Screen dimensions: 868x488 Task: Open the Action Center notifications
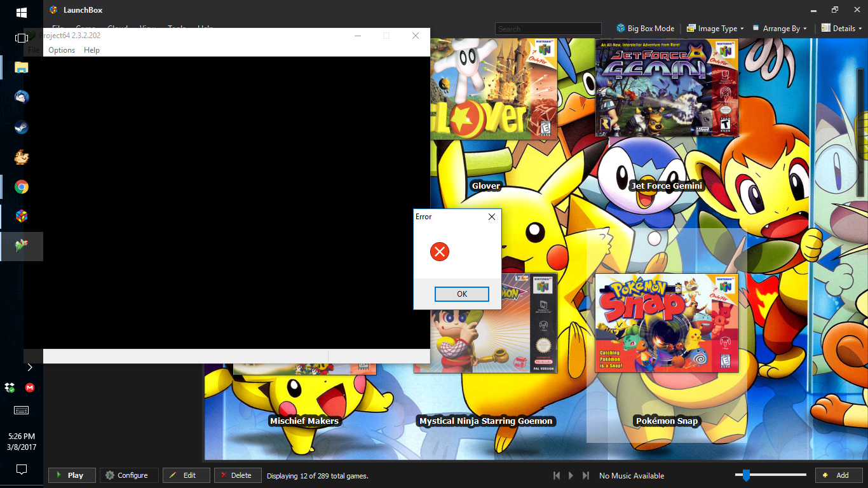coord(22,470)
